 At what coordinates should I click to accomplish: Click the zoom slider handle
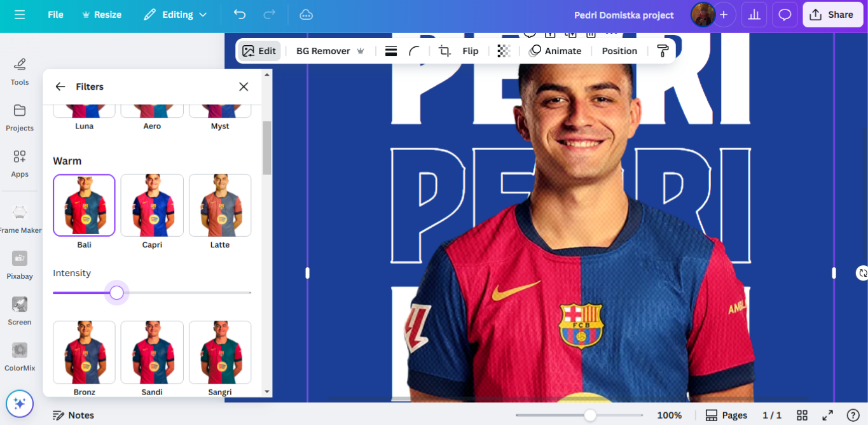pyautogui.click(x=590, y=415)
